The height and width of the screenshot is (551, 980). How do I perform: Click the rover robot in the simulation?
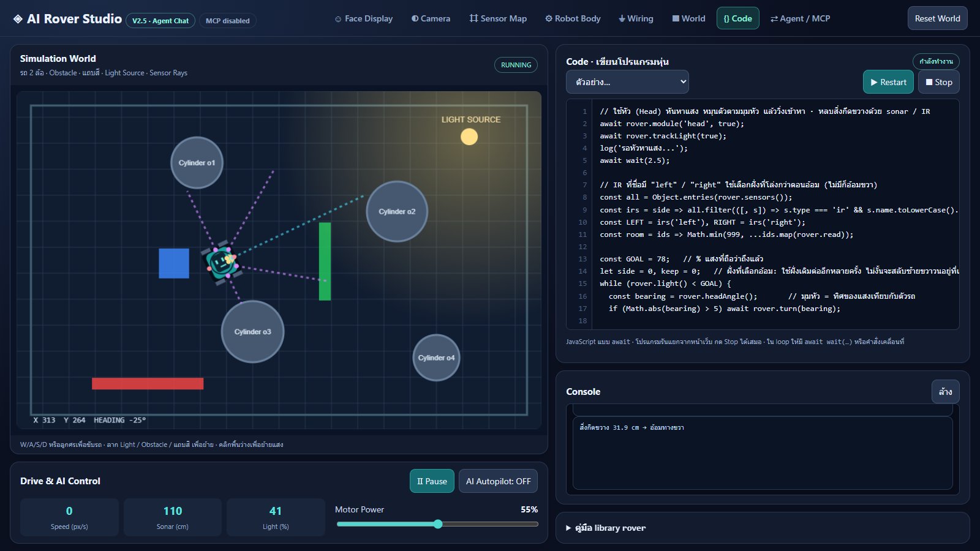coord(222,263)
